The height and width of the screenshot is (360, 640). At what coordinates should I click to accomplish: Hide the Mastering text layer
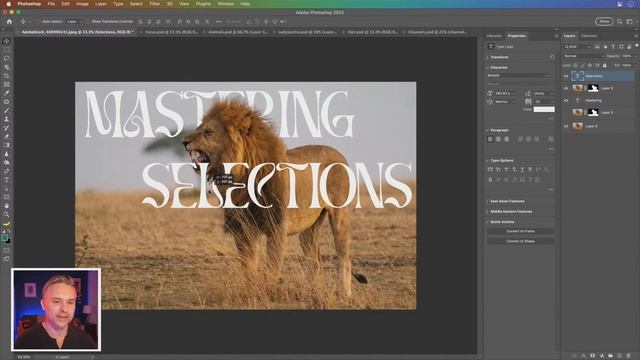(566, 100)
